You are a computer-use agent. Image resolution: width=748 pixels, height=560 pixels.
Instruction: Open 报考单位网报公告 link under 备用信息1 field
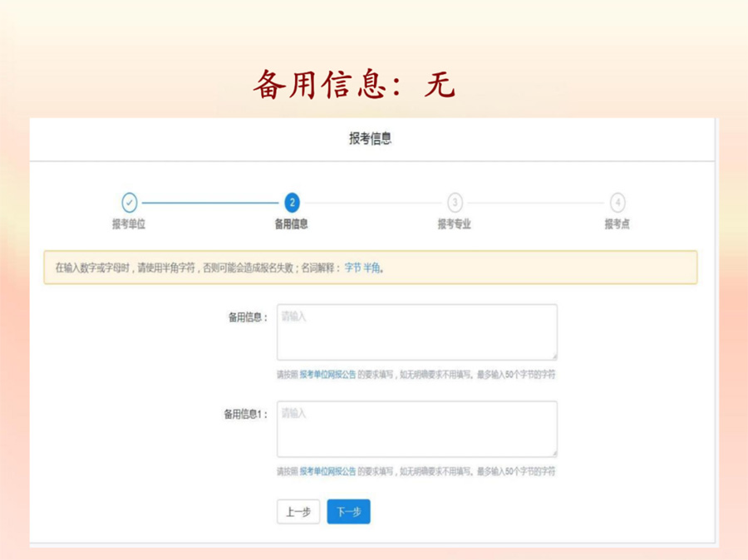click(x=327, y=472)
